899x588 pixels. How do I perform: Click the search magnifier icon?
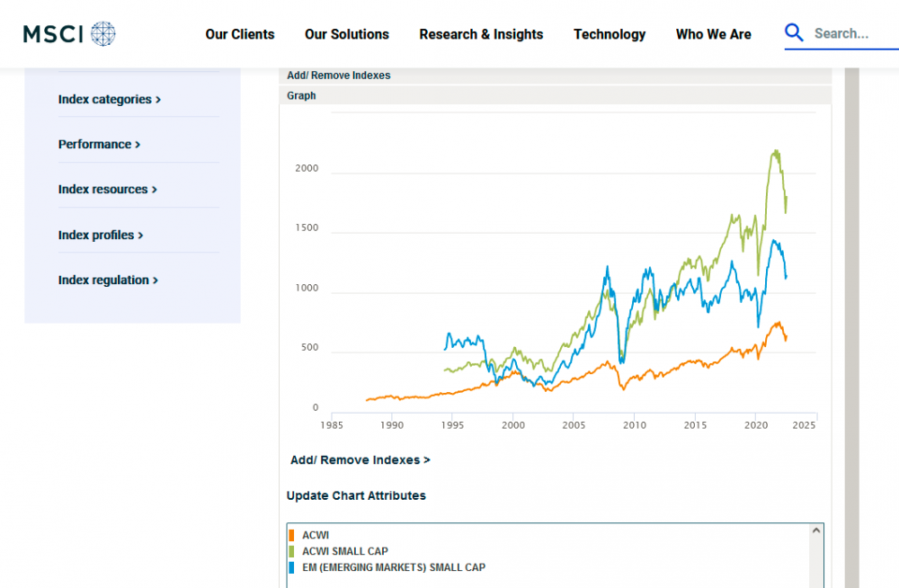coord(794,33)
